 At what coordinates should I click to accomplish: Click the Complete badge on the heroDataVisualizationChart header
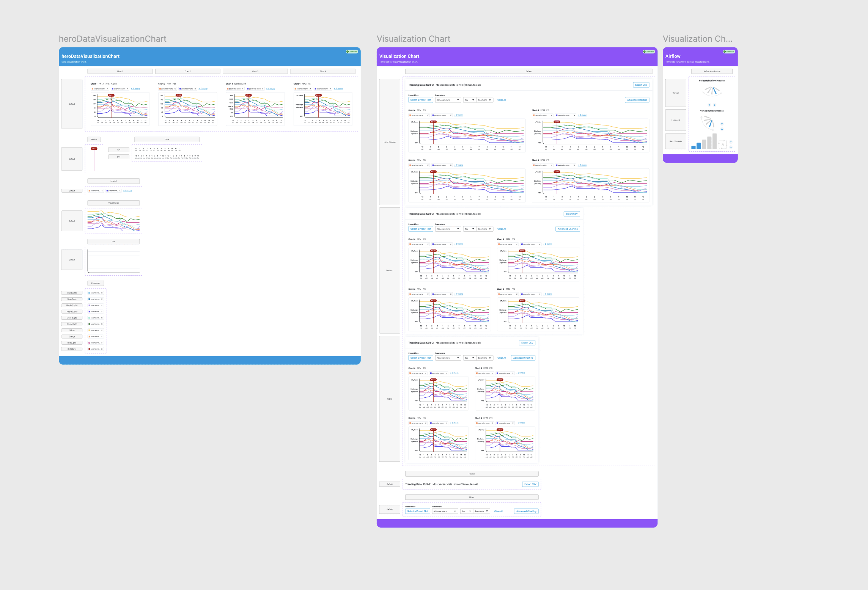(352, 52)
